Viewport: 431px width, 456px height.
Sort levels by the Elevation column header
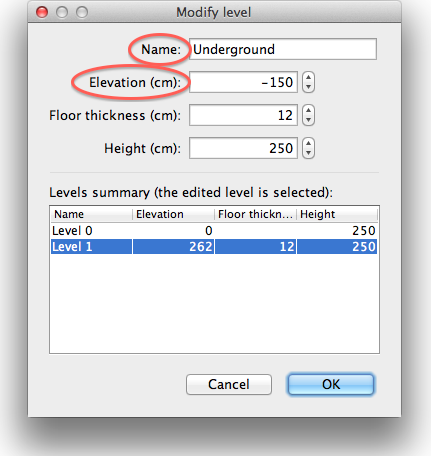pos(174,214)
